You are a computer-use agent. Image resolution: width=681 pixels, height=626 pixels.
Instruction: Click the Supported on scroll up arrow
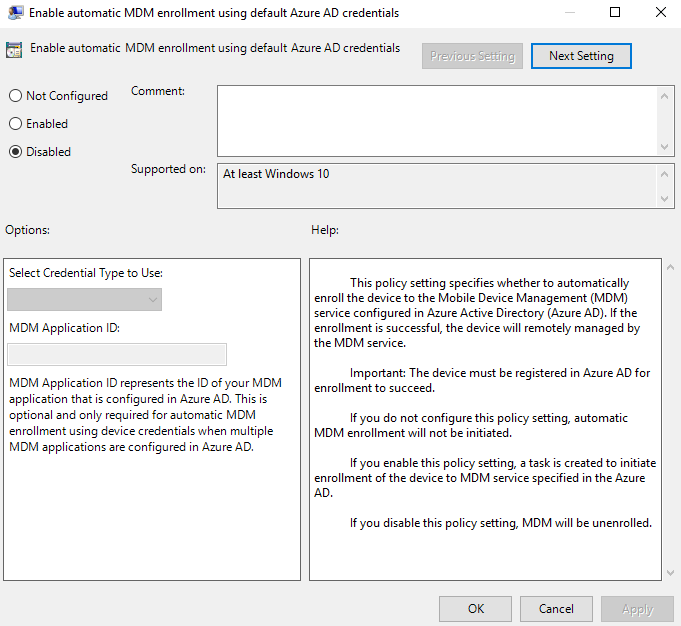tap(664, 174)
